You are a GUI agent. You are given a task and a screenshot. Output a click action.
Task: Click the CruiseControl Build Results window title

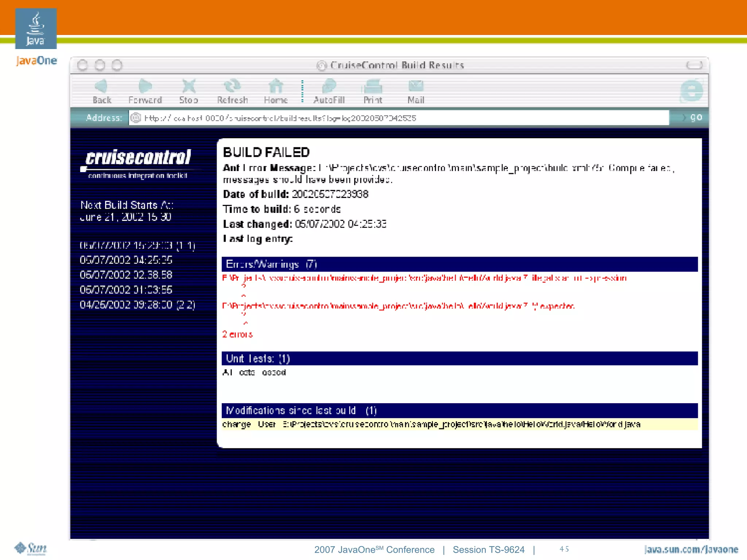click(397, 65)
